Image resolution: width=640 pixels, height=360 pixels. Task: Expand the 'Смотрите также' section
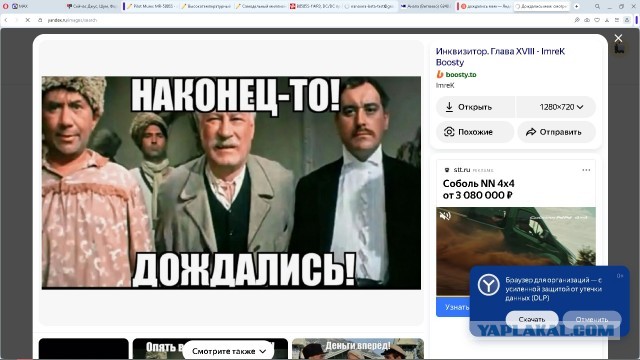(x=229, y=351)
